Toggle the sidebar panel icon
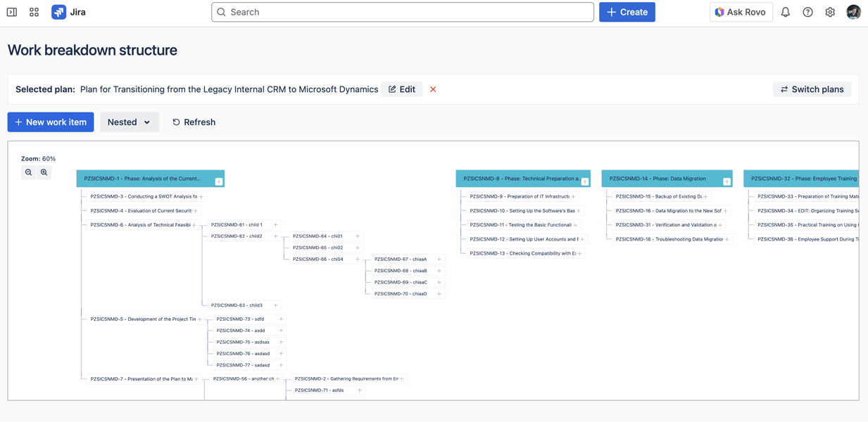 tap(12, 12)
